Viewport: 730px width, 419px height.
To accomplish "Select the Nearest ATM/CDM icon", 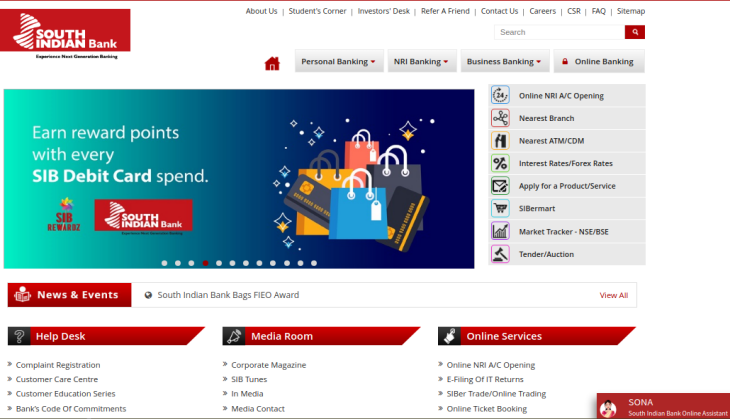I will 500,141.
